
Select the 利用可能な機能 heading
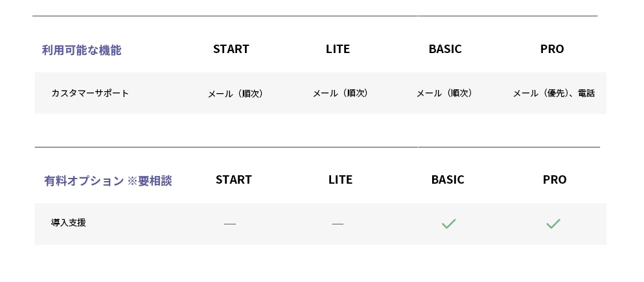[x=82, y=50]
